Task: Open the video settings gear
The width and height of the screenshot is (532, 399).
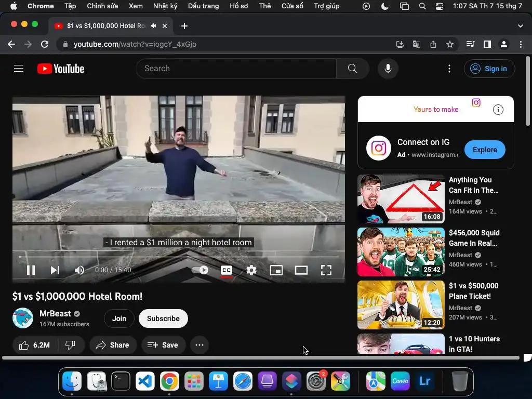Action: [251, 270]
